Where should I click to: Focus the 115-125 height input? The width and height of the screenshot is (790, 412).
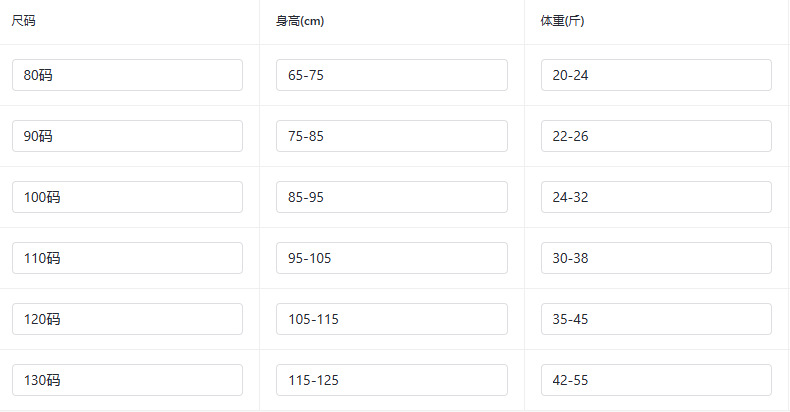[391, 380]
